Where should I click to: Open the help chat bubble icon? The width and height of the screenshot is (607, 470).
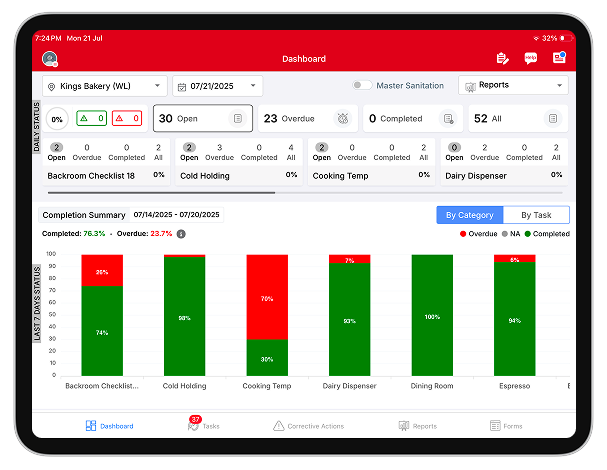(531, 59)
